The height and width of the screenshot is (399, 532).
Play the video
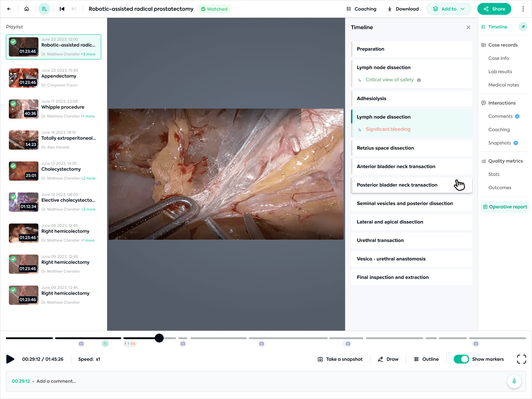[x=10, y=359]
